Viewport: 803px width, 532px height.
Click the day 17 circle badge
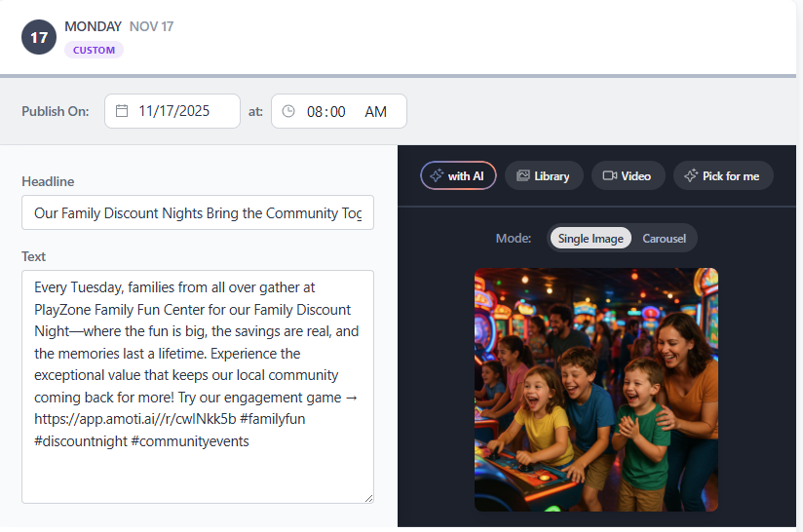click(x=39, y=38)
